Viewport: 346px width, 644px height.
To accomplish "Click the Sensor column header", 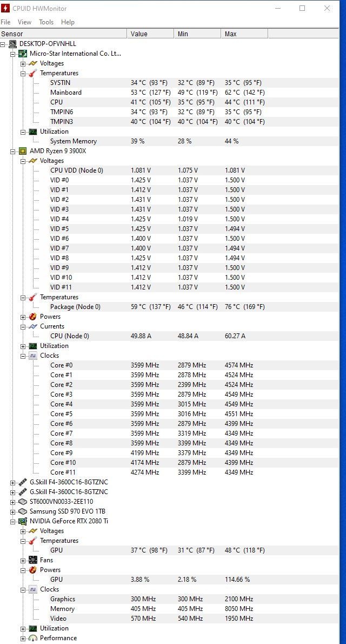I will pyautogui.click(x=64, y=34).
